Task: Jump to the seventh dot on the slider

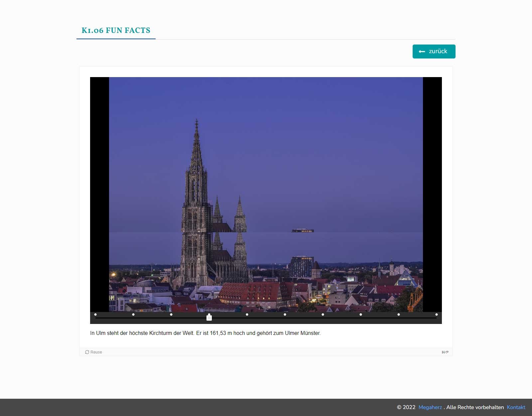Action: pos(323,314)
